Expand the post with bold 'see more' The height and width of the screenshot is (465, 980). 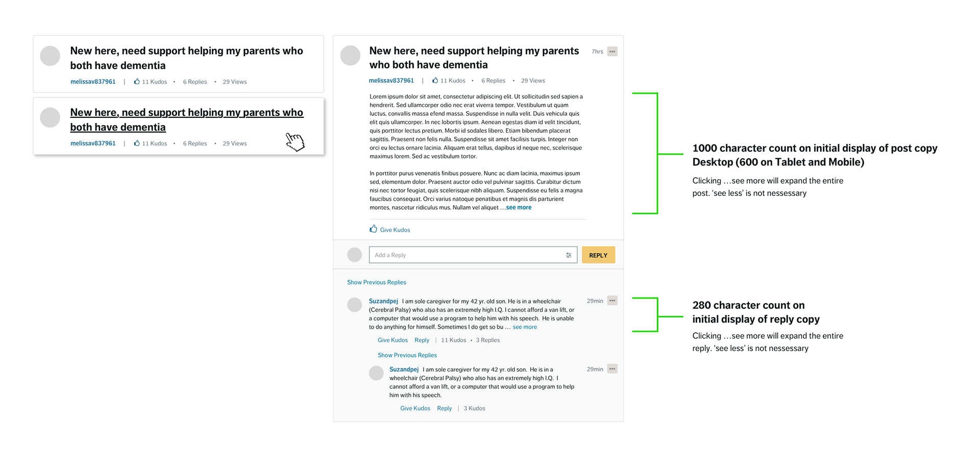pyautogui.click(x=519, y=207)
